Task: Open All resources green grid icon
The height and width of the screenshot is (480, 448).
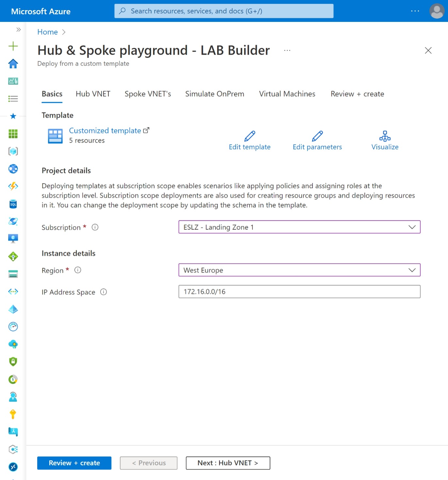Action: pyautogui.click(x=13, y=134)
